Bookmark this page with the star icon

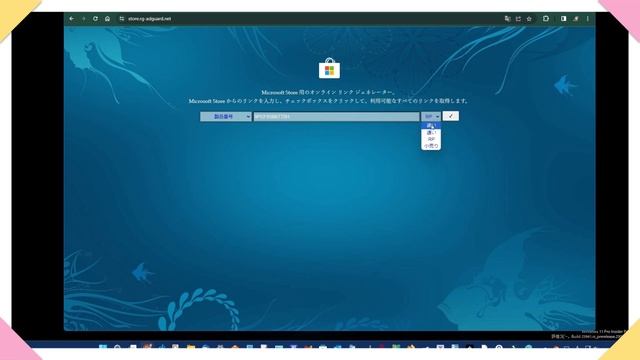pyautogui.click(x=529, y=19)
